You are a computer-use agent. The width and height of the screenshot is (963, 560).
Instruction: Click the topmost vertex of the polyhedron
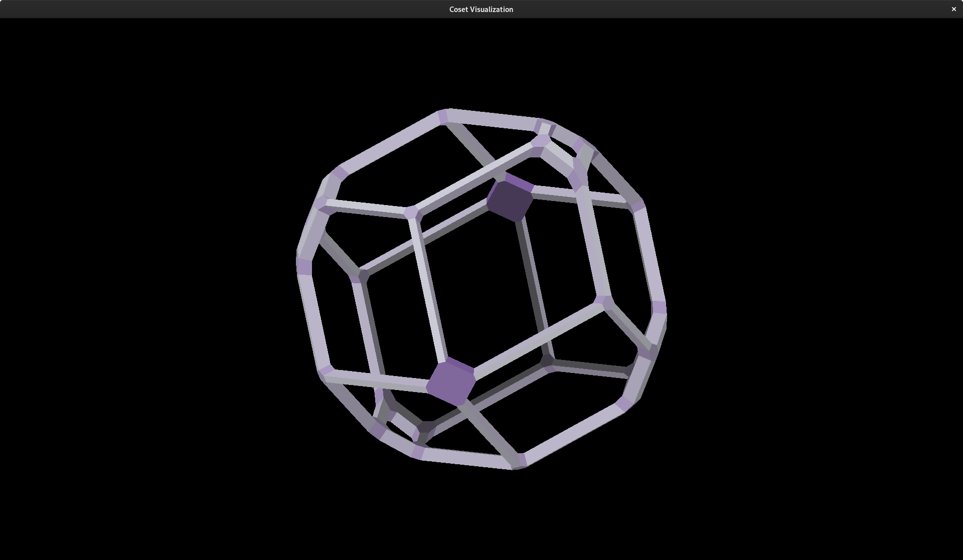pyautogui.click(x=443, y=116)
